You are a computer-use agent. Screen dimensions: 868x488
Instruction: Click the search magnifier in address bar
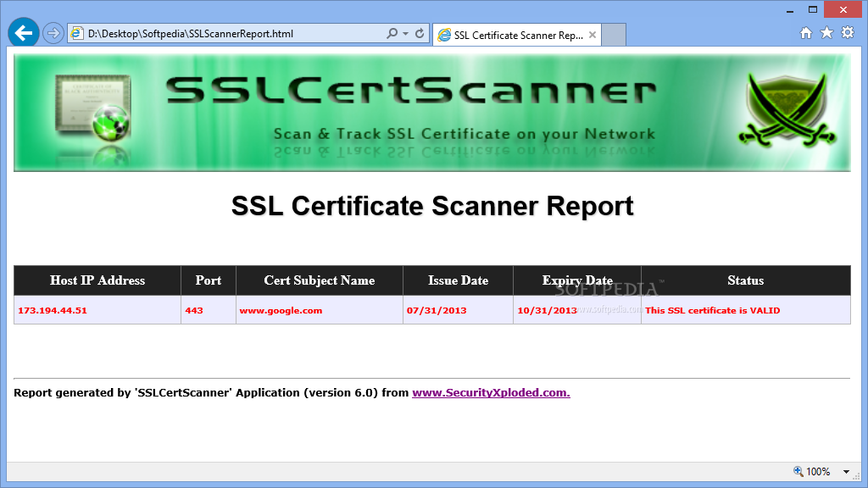392,34
